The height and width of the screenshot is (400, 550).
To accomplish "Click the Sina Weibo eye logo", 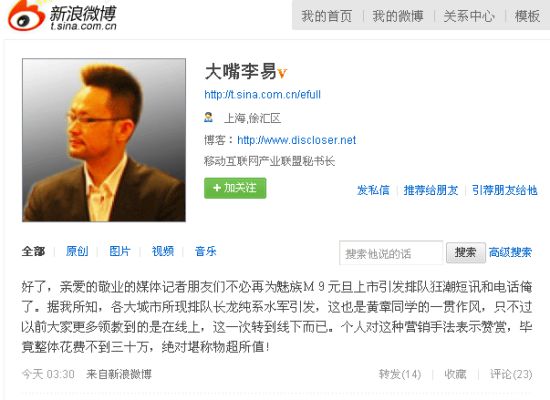I will click(26, 16).
